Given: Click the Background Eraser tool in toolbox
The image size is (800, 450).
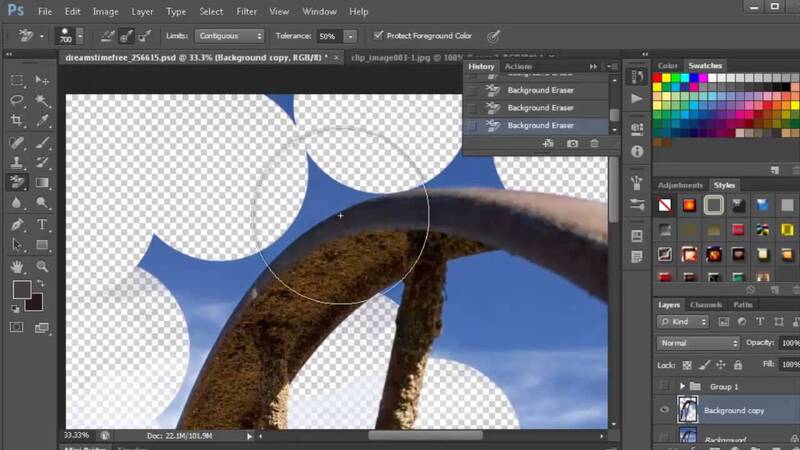Looking at the screenshot, I should pyautogui.click(x=17, y=182).
